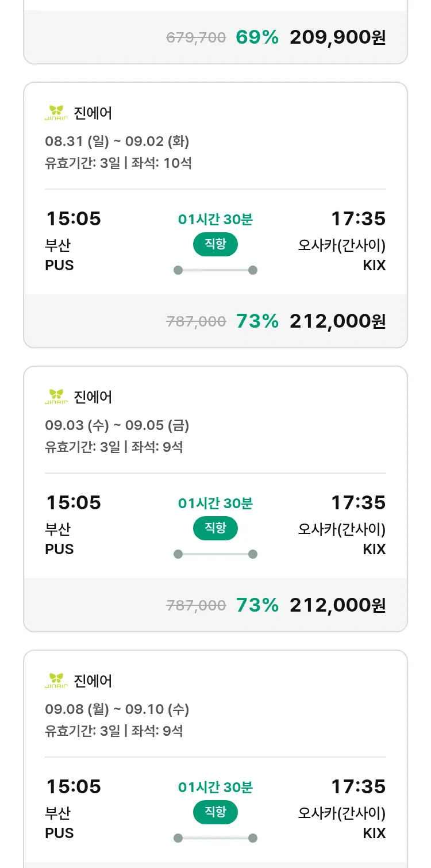
Task: Tap 직항 badge on 09.03 flight
Action: (215, 528)
